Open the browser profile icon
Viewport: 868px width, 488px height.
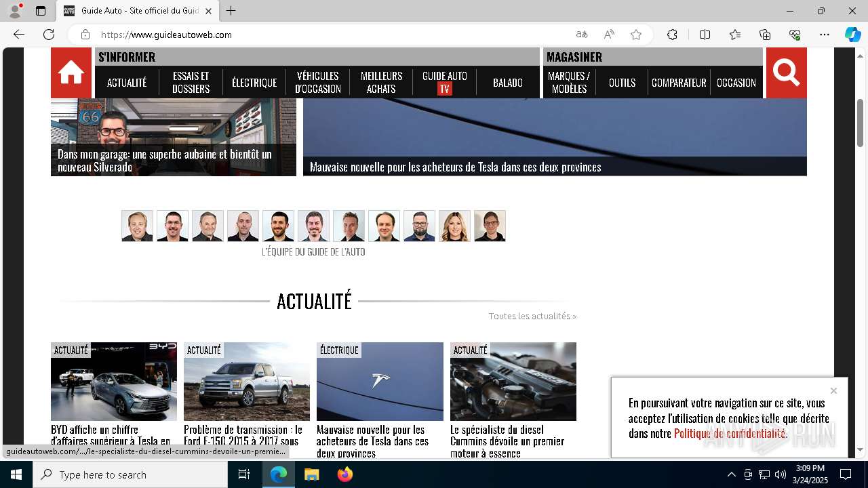click(x=15, y=11)
